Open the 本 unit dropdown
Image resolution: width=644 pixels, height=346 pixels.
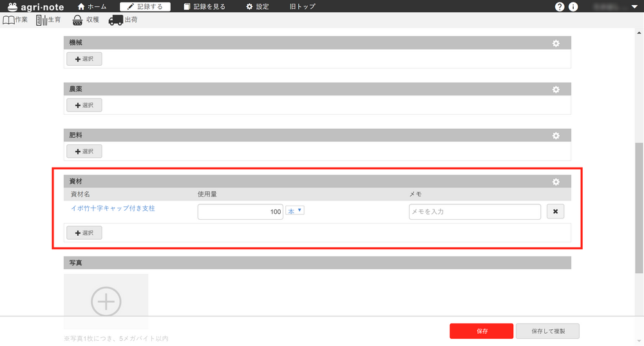click(x=294, y=211)
